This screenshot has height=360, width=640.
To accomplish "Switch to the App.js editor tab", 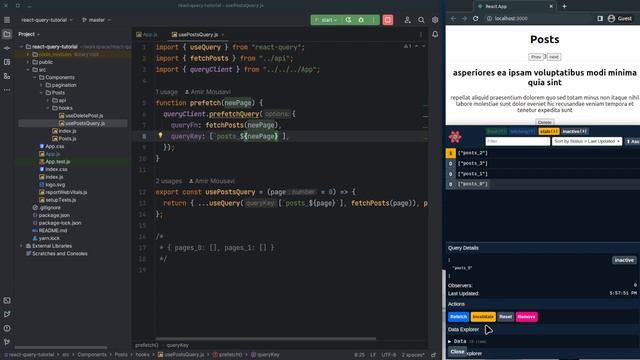I will point(147,35).
